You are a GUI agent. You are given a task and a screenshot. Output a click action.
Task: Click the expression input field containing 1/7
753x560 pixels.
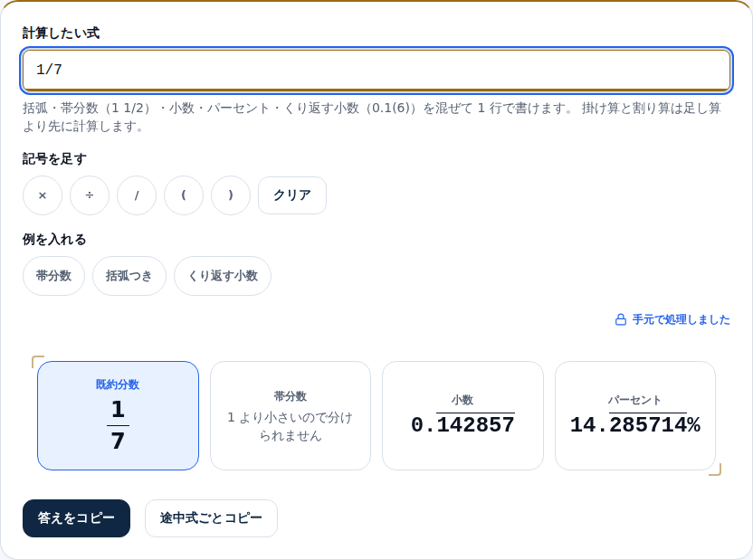[376, 70]
